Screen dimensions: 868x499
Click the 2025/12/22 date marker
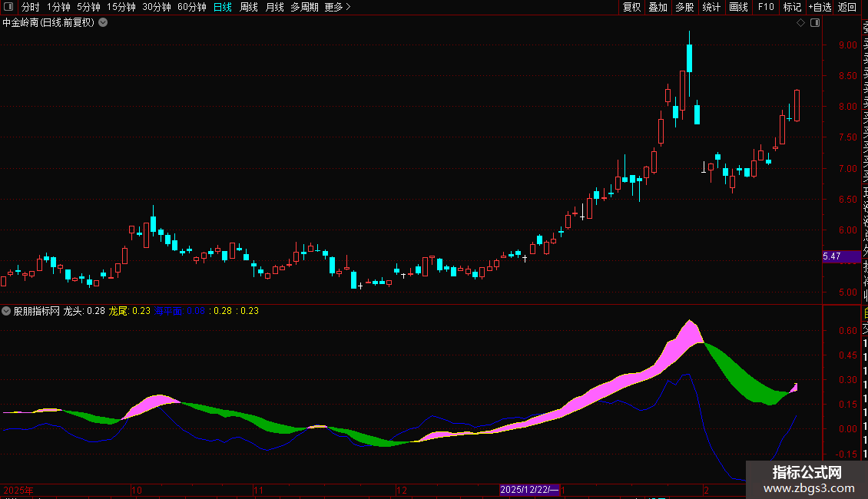click(x=529, y=490)
